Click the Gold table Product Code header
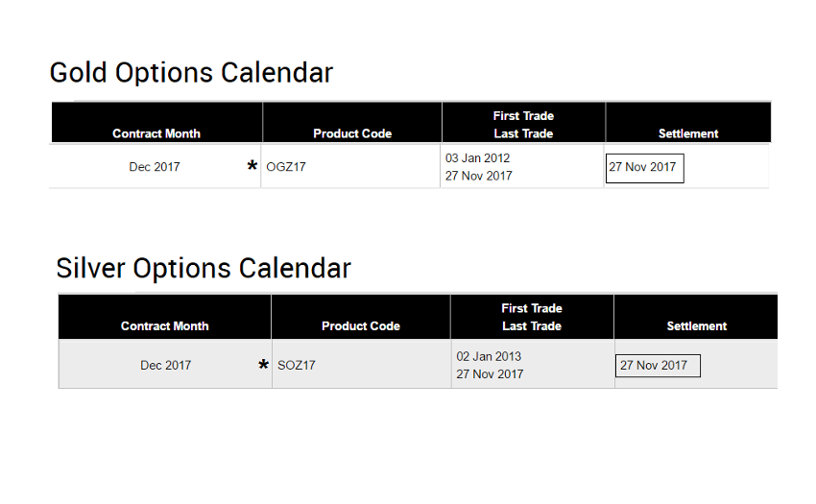 (x=352, y=133)
